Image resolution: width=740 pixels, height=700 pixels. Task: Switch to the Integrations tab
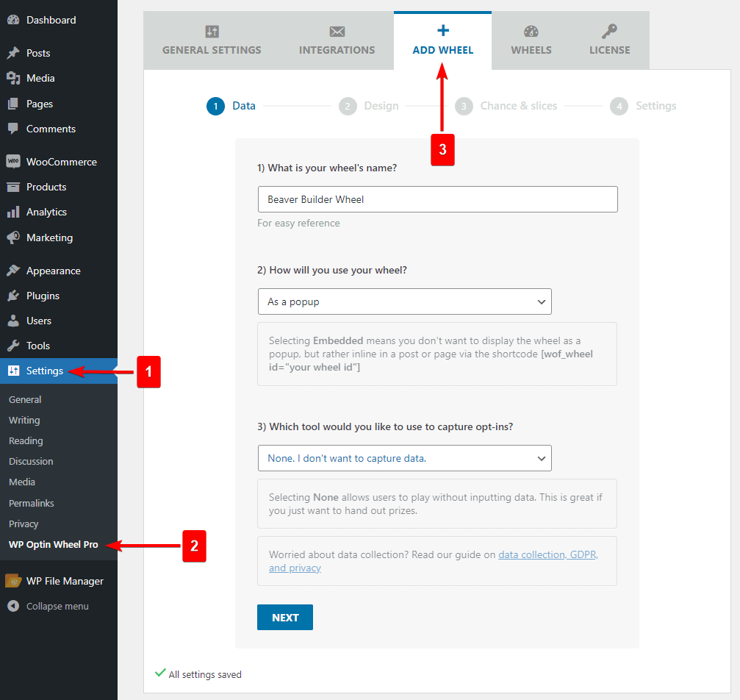337,40
